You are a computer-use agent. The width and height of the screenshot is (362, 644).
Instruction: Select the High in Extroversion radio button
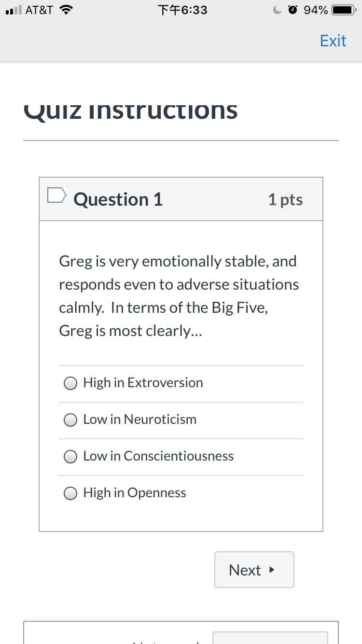point(70,383)
